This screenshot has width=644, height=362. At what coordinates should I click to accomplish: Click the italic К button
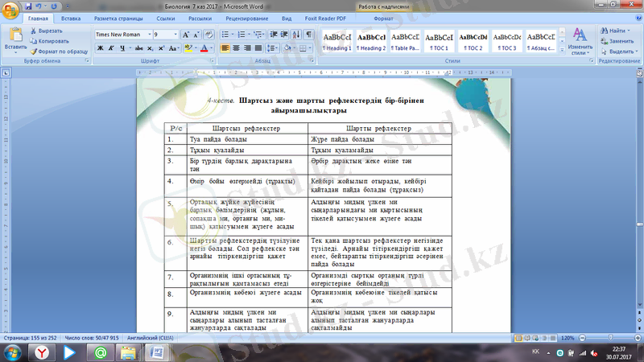110,48
